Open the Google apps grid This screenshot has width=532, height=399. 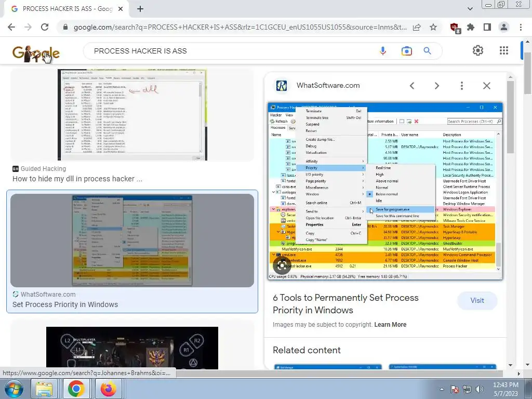[x=504, y=50]
